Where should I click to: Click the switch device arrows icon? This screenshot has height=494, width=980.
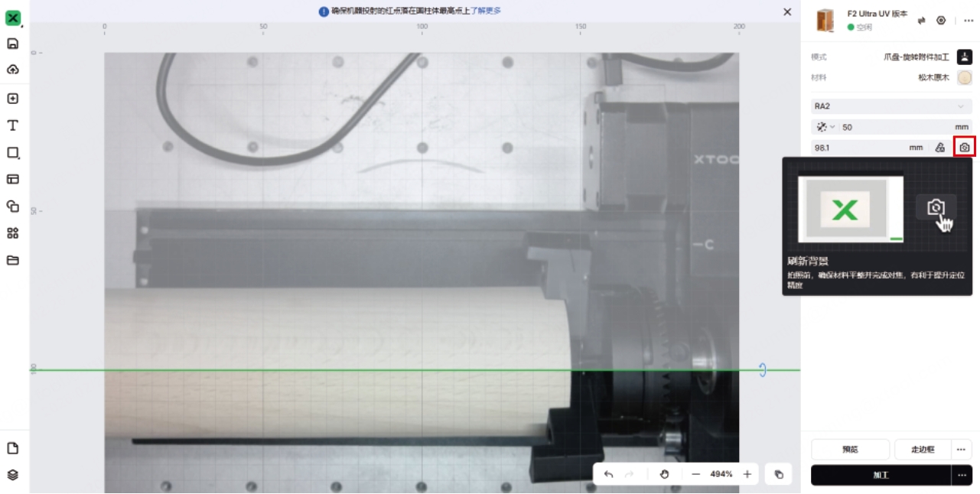click(x=922, y=21)
